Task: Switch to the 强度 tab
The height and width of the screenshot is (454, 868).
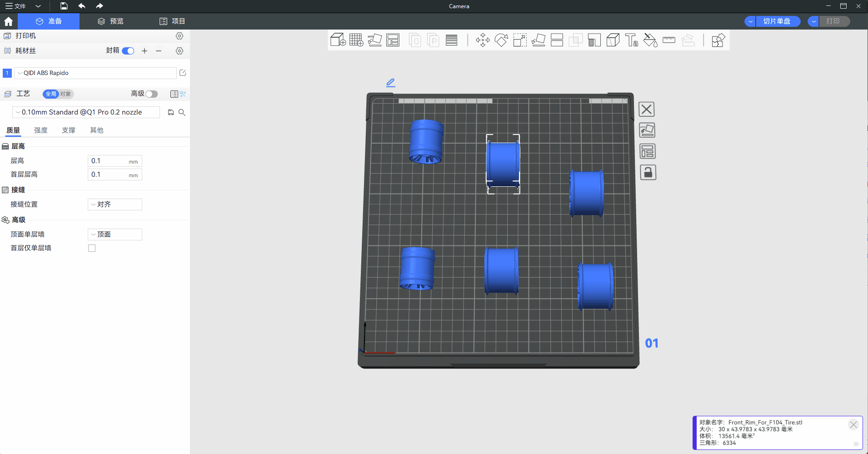Action: [40, 130]
